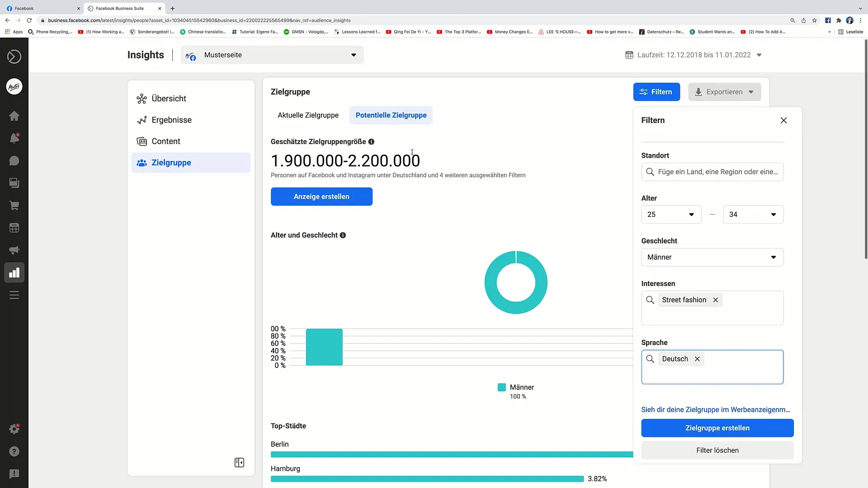Click Anzeige erstellen button
Viewport: 868px width, 488px height.
click(x=321, y=196)
